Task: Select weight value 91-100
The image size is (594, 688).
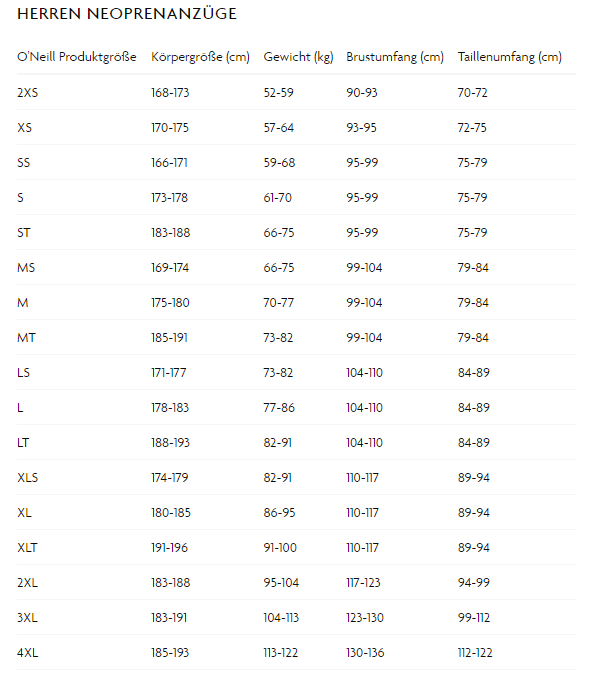Action: point(280,548)
